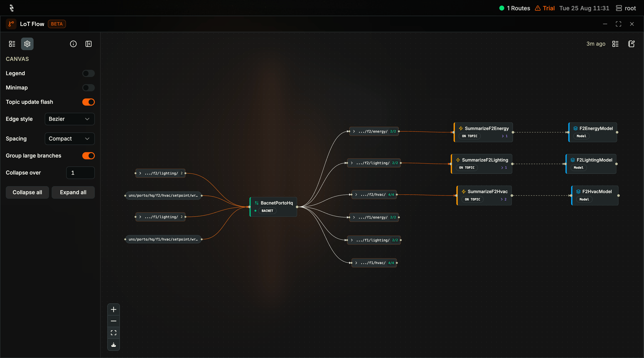Image resolution: width=644 pixels, height=358 pixels.
Task: Click the green routes status dot
Action: 502,8
